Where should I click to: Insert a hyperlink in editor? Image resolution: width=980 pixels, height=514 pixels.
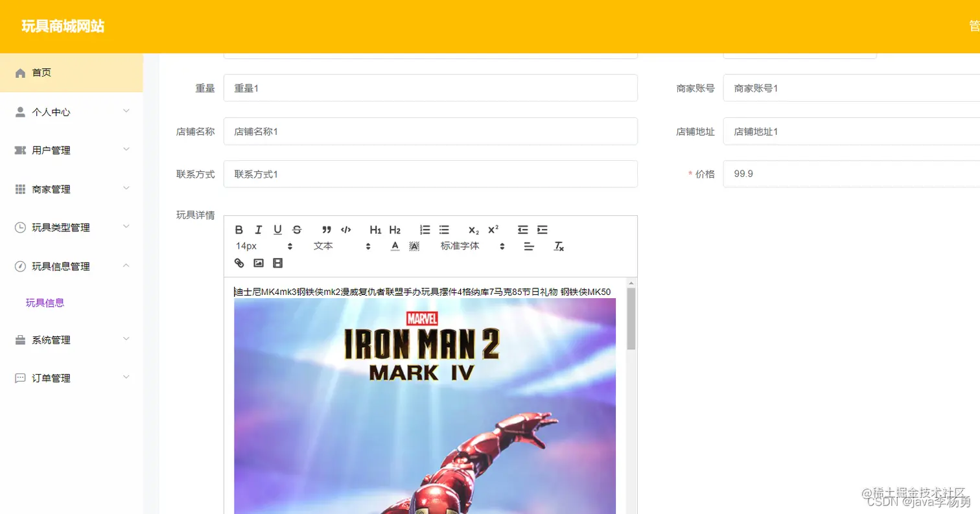point(239,263)
